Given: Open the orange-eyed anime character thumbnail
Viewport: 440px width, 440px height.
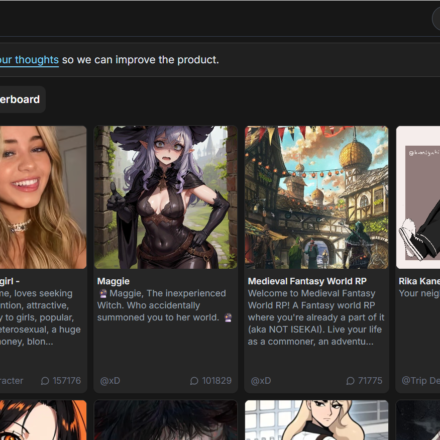Looking at the screenshot, I should click(43, 420).
